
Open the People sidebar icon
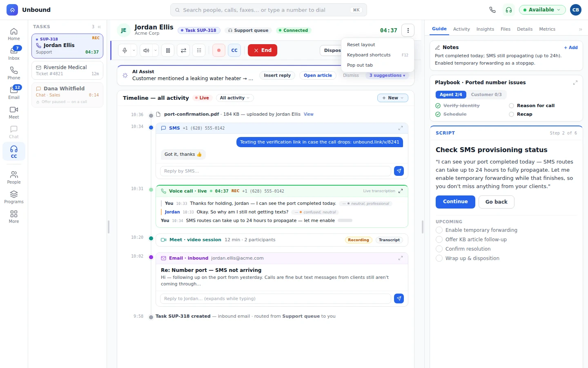[x=14, y=177]
